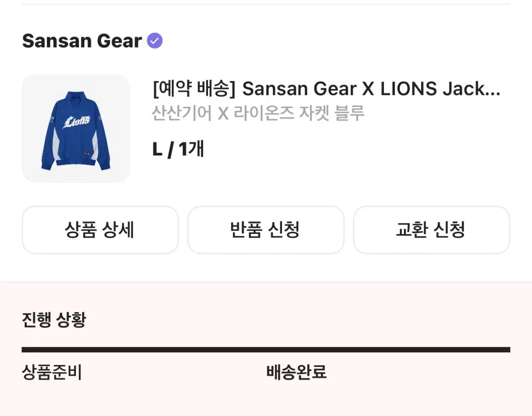Viewport: 532px width, 416px height.
Task: Click the black delivery progress bar
Action: pyautogui.click(x=266, y=350)
